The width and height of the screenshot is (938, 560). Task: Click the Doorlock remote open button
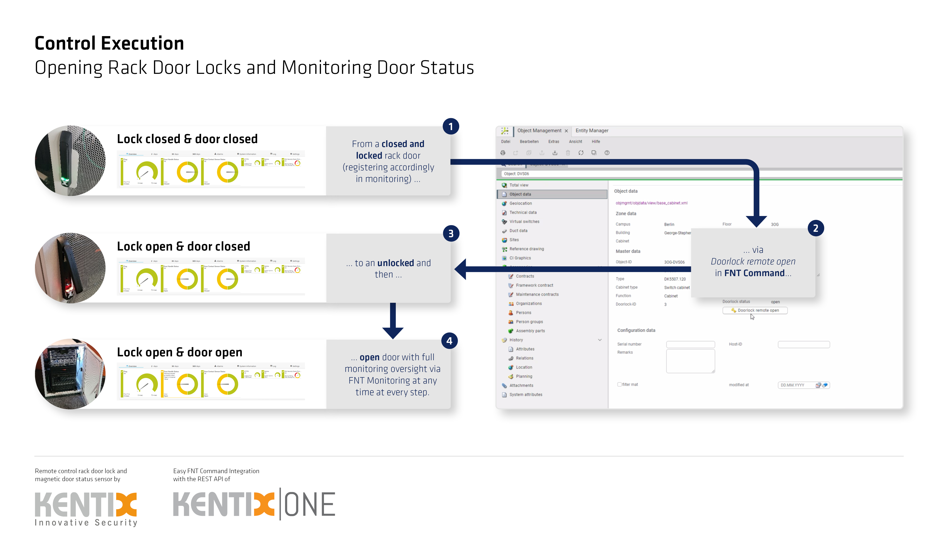click(x=755, y=311)
